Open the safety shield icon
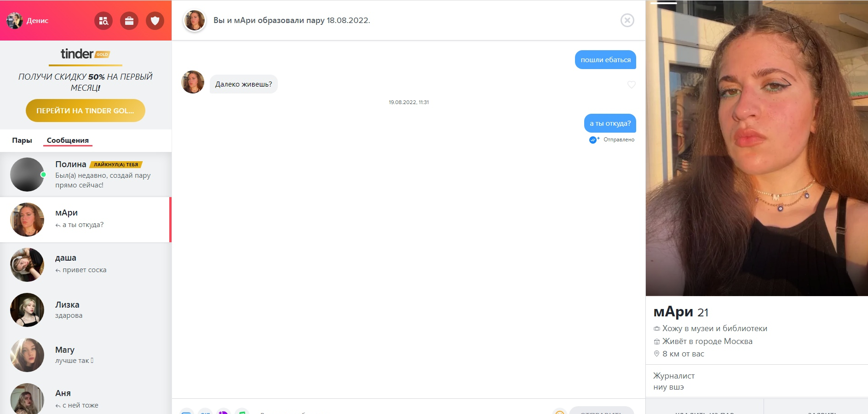868x414 pixels. click(x=155, y=21)
